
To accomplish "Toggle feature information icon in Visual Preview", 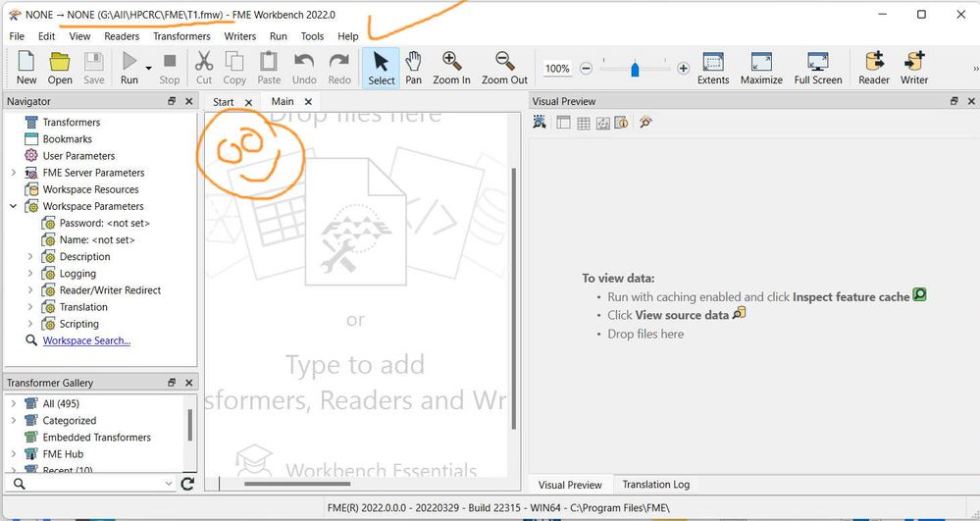I will pos(621,124).
